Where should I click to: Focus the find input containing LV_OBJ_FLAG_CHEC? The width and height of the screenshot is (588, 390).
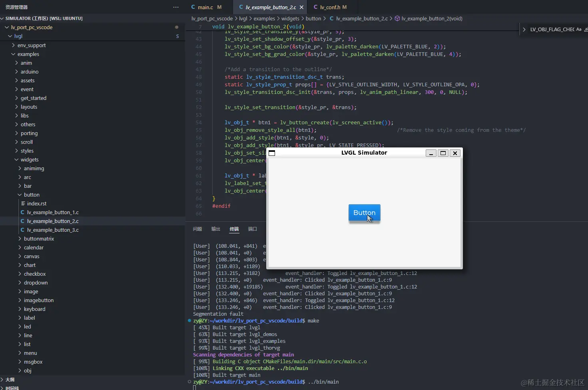point(552,30)
